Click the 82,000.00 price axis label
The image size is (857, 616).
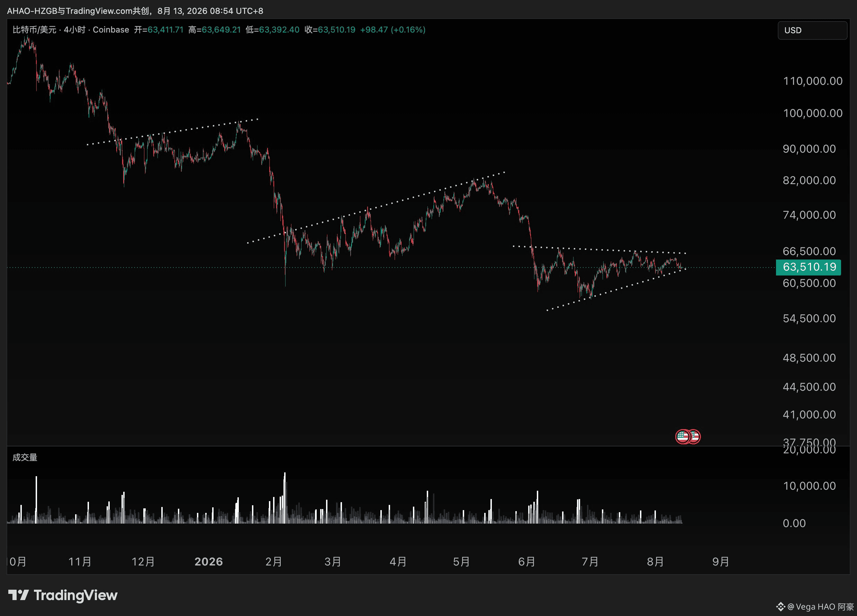pos(809,180)
